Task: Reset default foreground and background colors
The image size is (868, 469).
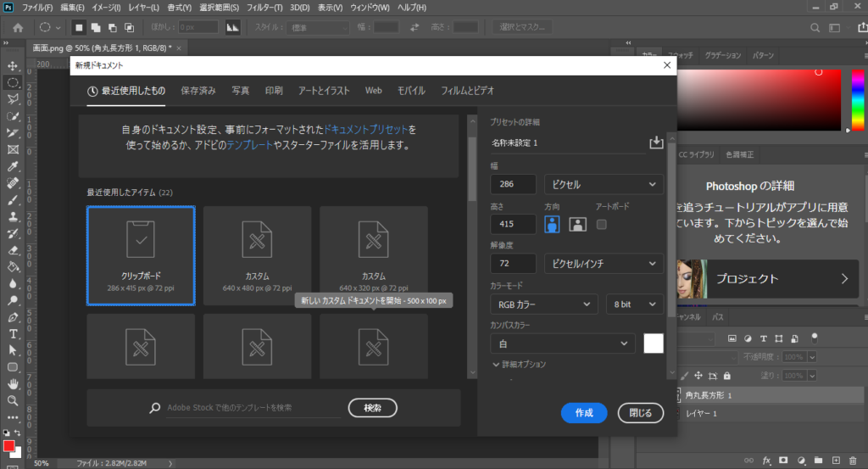Action: (x=6, y=433)
